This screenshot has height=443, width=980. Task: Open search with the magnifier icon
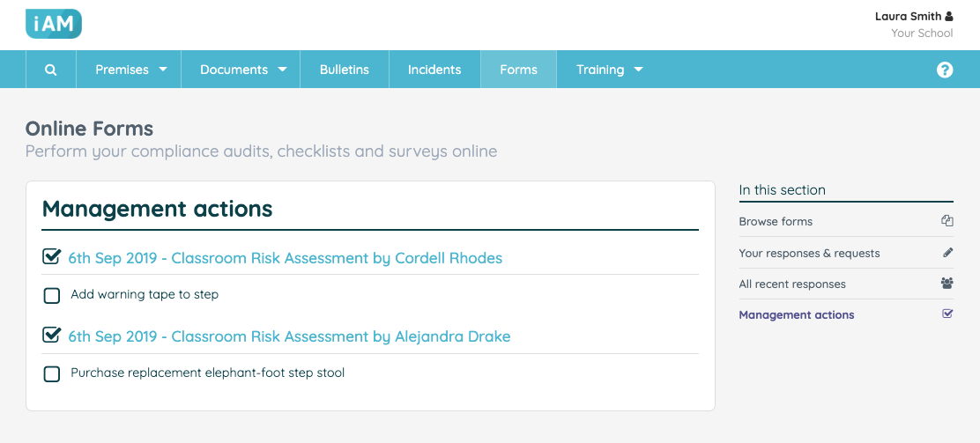[51, 70]
